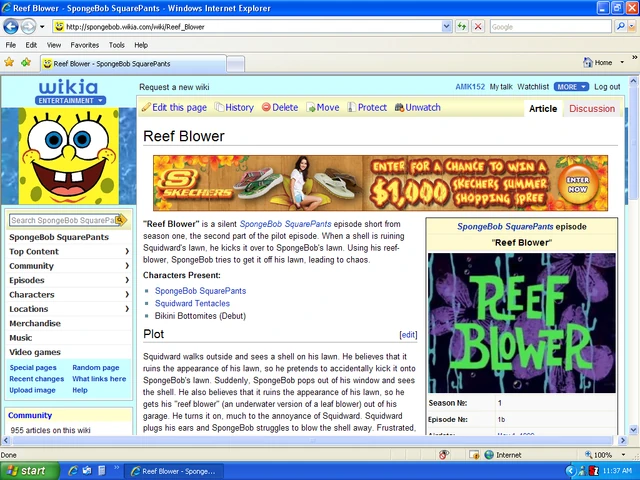This screenshot has height=480, width=640.
Task: Open the Home button dropdown arrow
Action: pyautogui.click(x=622, y=62)
